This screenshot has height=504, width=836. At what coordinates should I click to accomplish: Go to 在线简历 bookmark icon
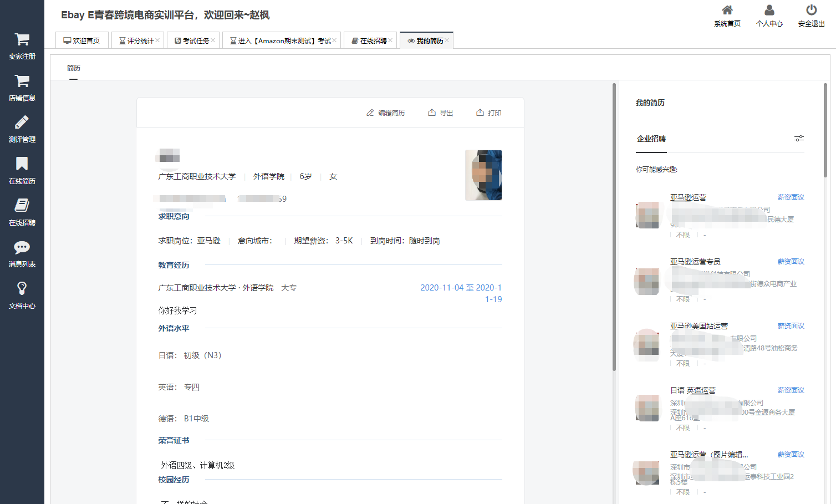coord(22,164)
